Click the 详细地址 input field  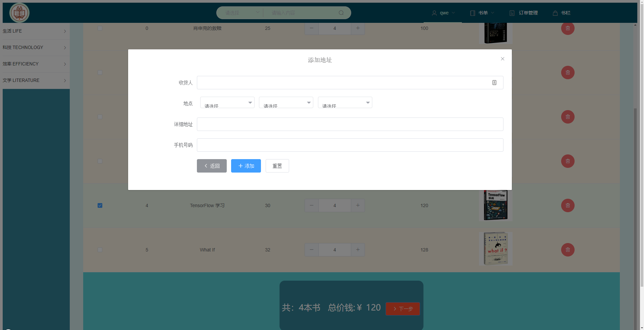click(x=350, y=124)
